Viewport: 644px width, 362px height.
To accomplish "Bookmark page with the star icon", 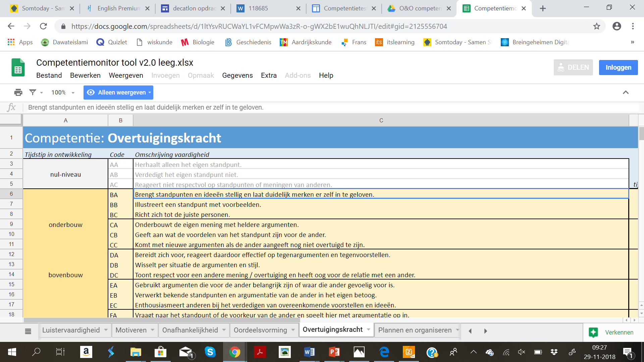I will click(596, 26).
